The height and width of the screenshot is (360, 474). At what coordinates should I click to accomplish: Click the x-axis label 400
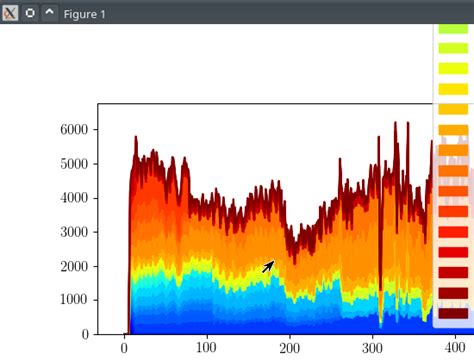click(x=455, y=348)
